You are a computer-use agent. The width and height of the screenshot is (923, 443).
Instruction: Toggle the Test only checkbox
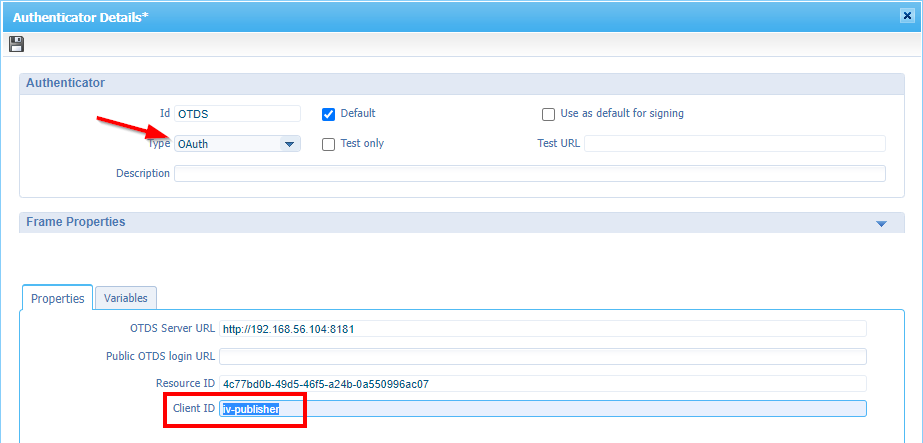point(328,144)
